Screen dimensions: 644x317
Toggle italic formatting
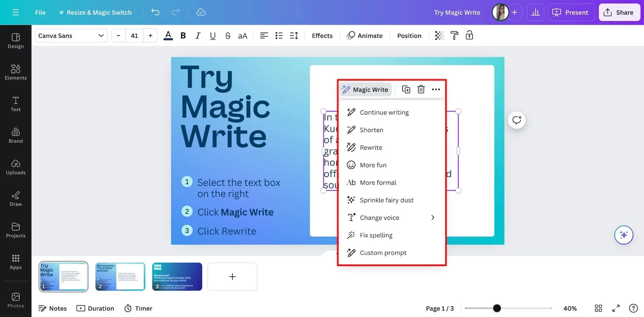[198, 35]
